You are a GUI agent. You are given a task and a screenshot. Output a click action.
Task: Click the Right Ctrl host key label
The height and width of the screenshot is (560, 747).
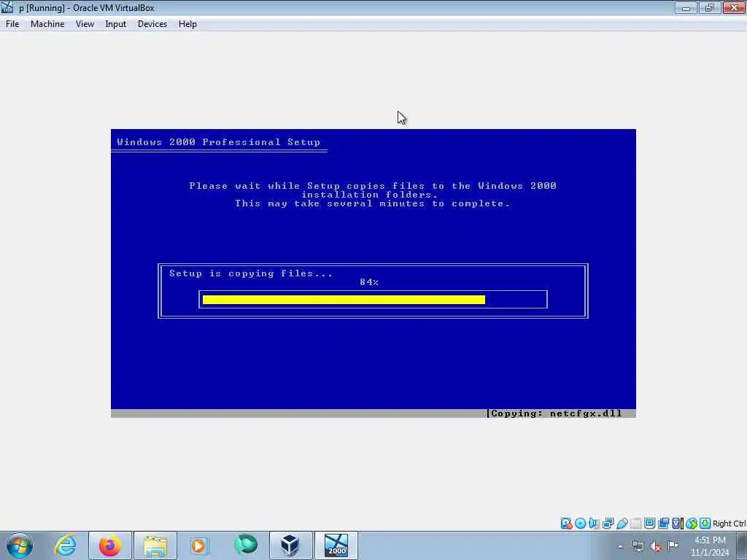(729, 524)
